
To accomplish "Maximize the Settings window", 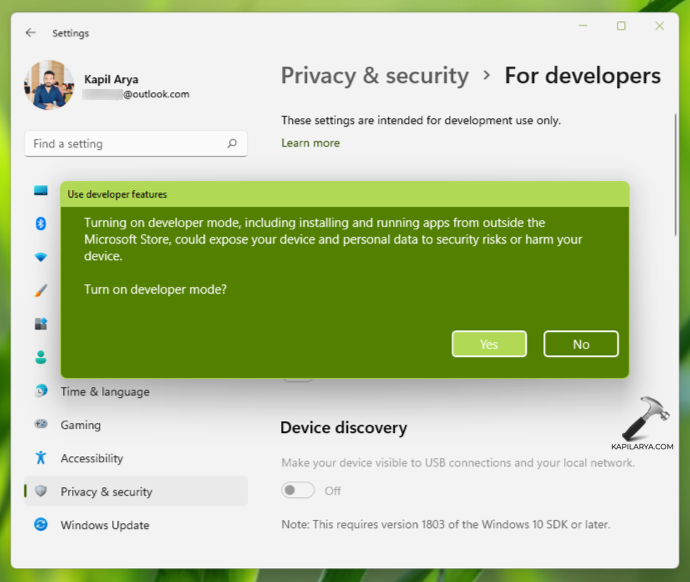I will click(x=621, y=26).
